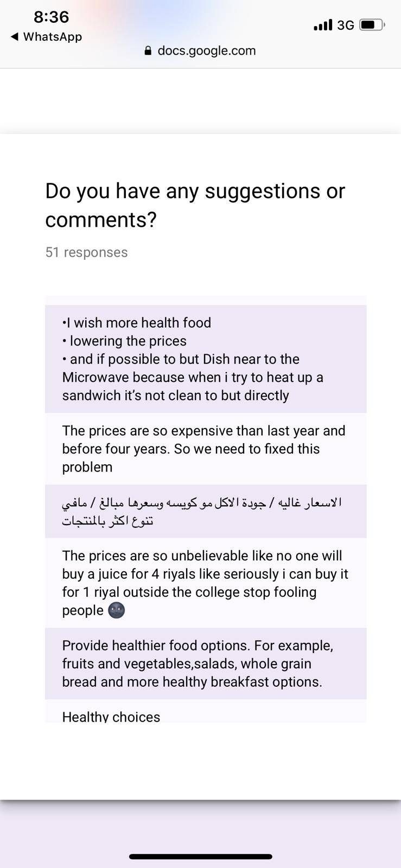Tap the '51 responses' count text

click(87, 252)
